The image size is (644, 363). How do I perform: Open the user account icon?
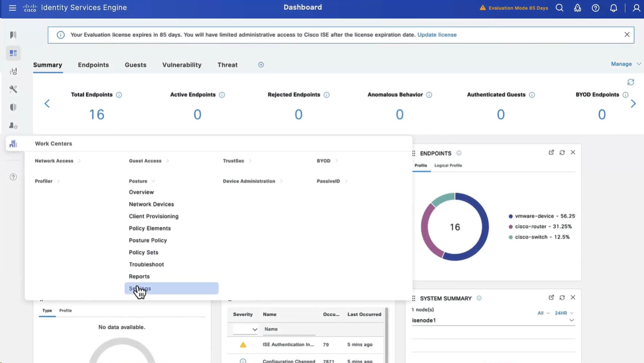[636, 8]
